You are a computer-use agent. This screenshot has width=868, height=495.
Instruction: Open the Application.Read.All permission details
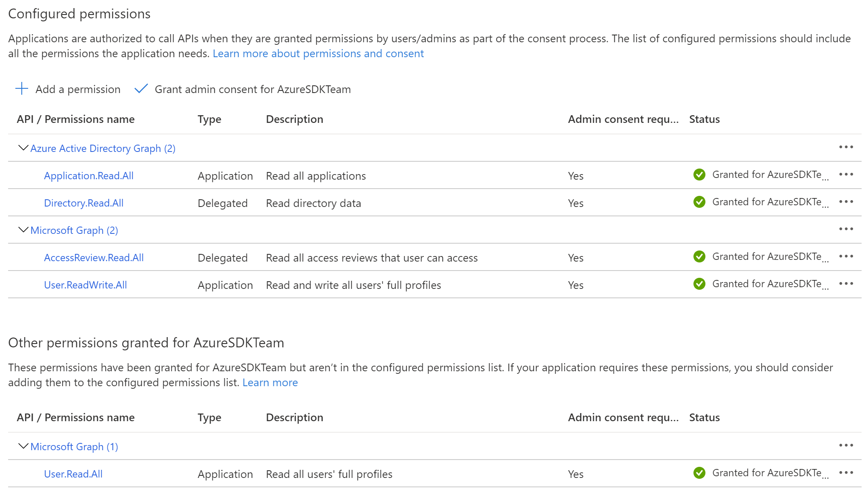pos(88,175)
